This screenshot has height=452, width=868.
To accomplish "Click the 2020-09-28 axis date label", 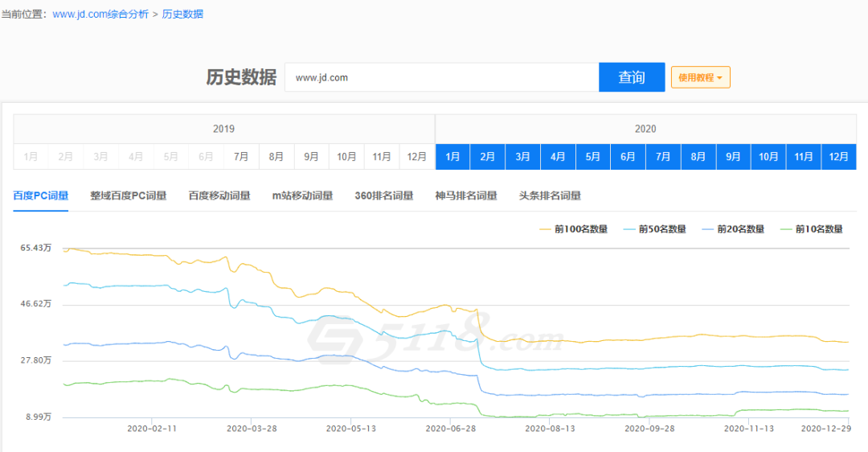I will tap(649, 429).
